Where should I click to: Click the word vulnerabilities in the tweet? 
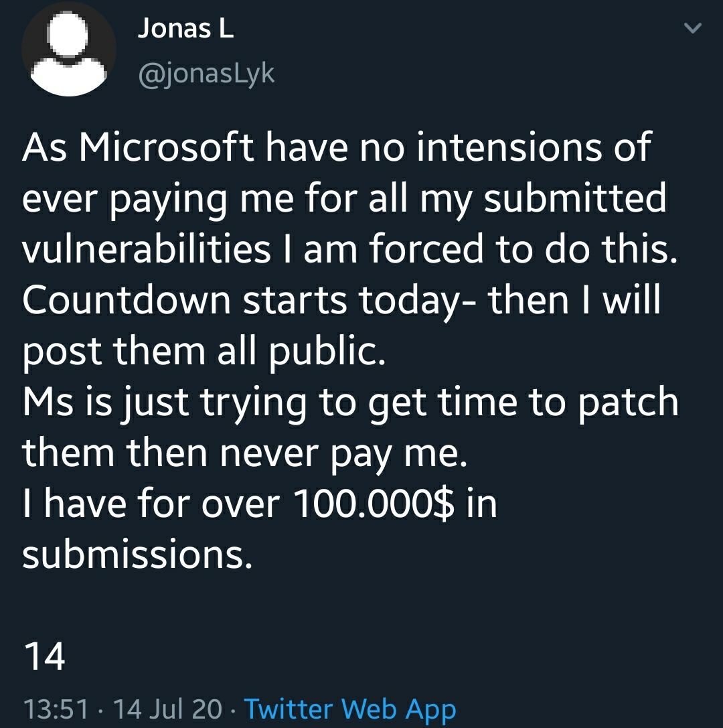(146, 249)
